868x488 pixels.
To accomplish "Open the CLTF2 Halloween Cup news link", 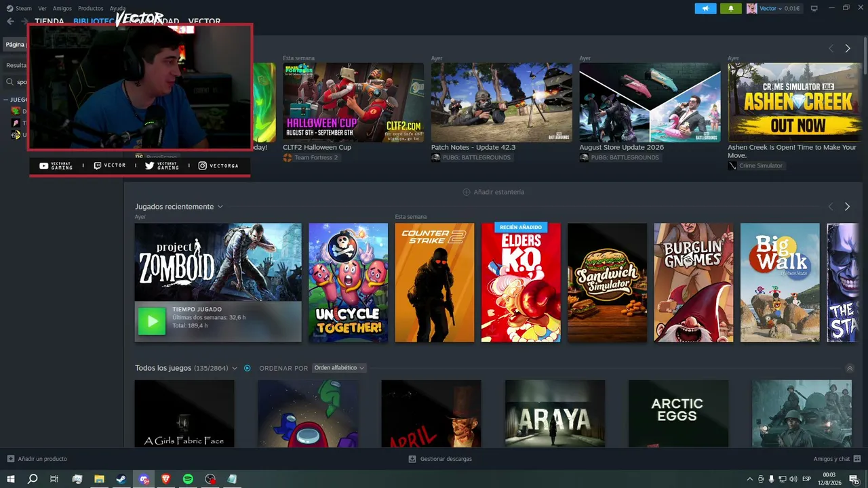I will click(317, 147).
